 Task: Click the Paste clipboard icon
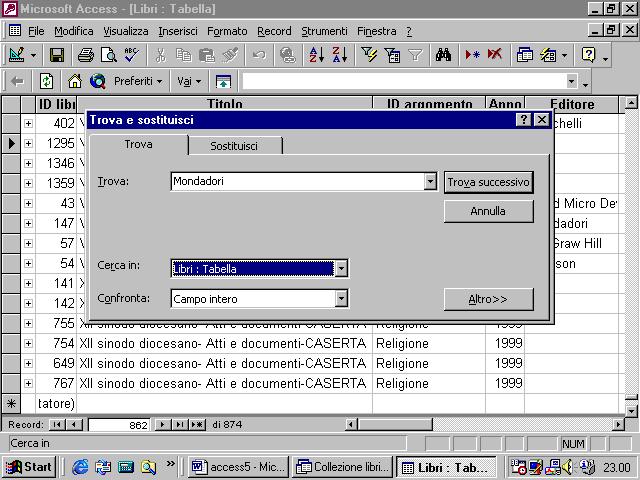coord(207,55)
